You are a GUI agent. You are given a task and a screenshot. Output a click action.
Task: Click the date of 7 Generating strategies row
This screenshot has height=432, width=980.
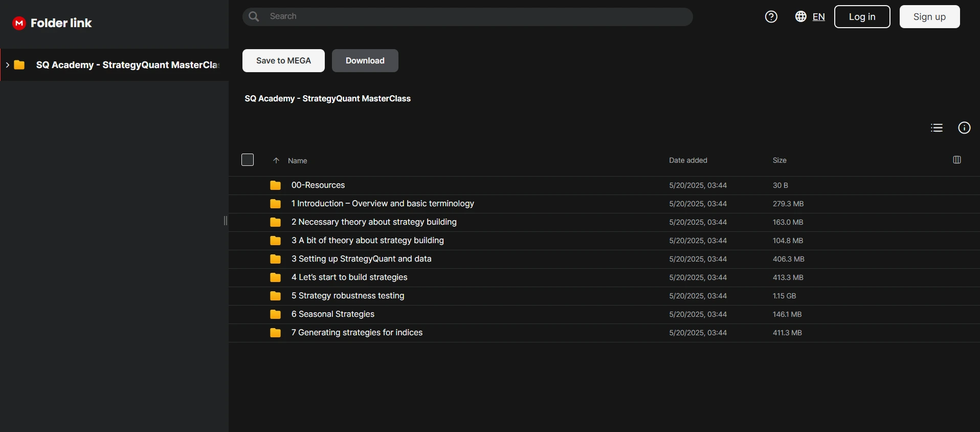698,333
